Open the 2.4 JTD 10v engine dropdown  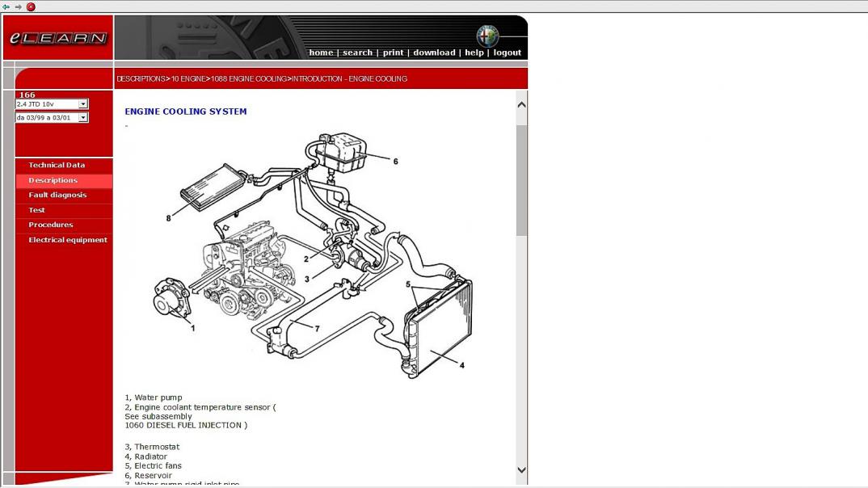tap(52, 104)
